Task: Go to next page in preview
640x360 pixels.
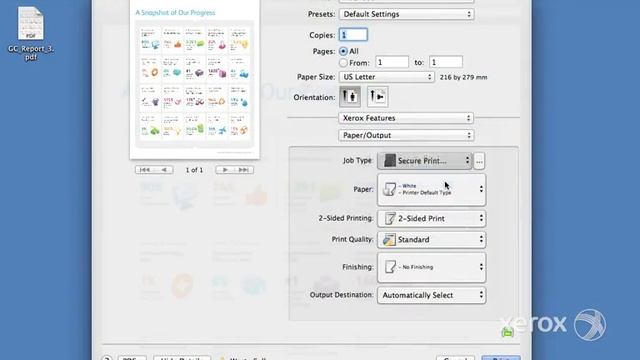Action: point(225,170)
